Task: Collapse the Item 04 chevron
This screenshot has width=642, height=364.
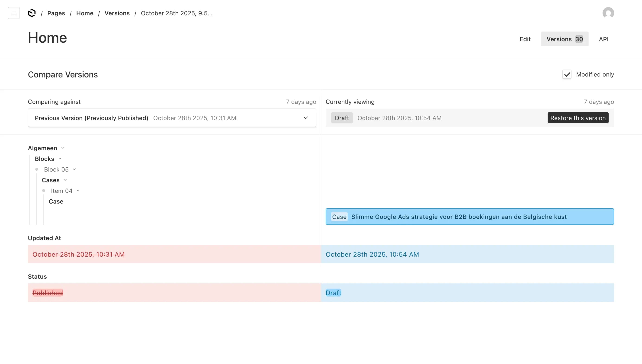Action: (x=78, y=191)
